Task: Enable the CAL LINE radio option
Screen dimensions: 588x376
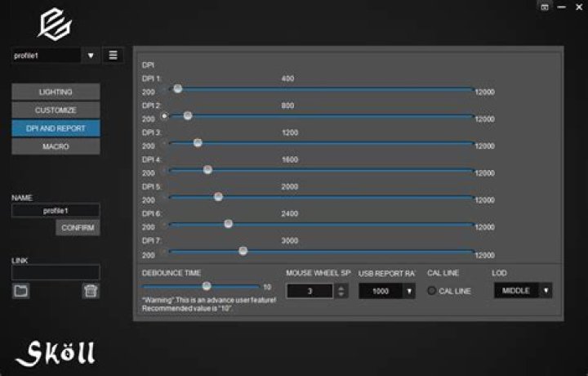Action: tap(432, 290)
